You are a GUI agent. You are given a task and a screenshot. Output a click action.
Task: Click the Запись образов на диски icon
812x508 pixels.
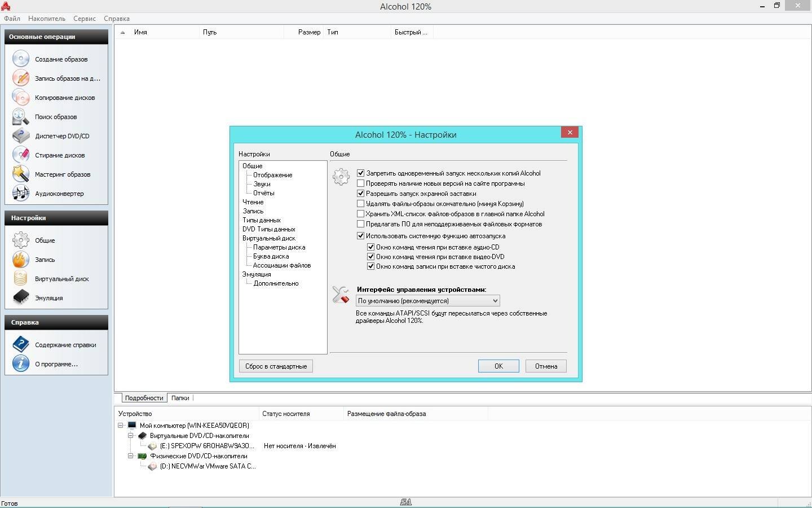point(21,78)
